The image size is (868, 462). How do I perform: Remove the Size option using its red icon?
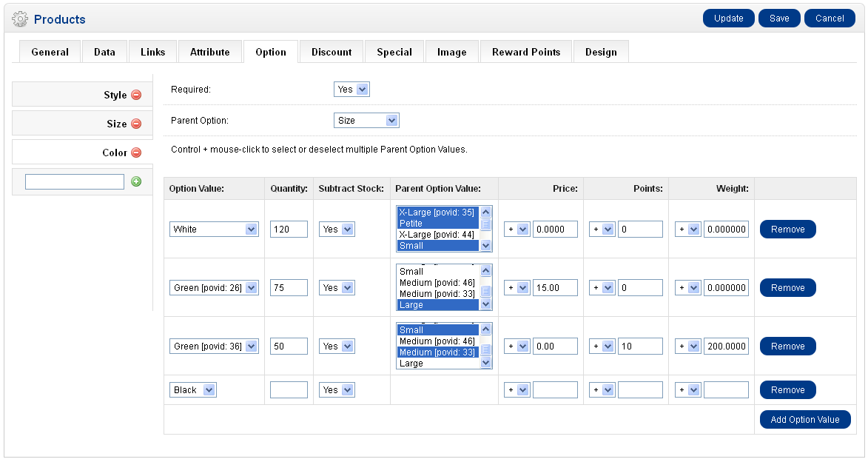tap(136, 124)
